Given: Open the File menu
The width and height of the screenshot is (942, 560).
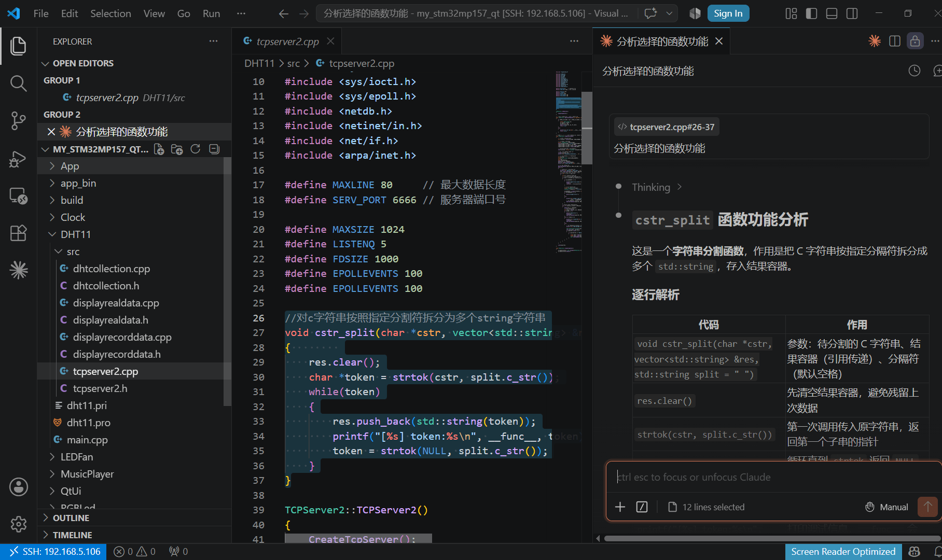Looking at the screenshot, I should [41, 13].
